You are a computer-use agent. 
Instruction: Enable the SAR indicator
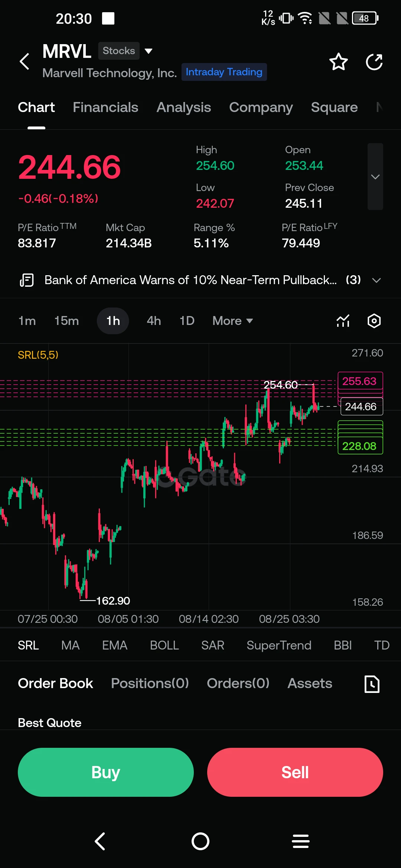(213, 645)
